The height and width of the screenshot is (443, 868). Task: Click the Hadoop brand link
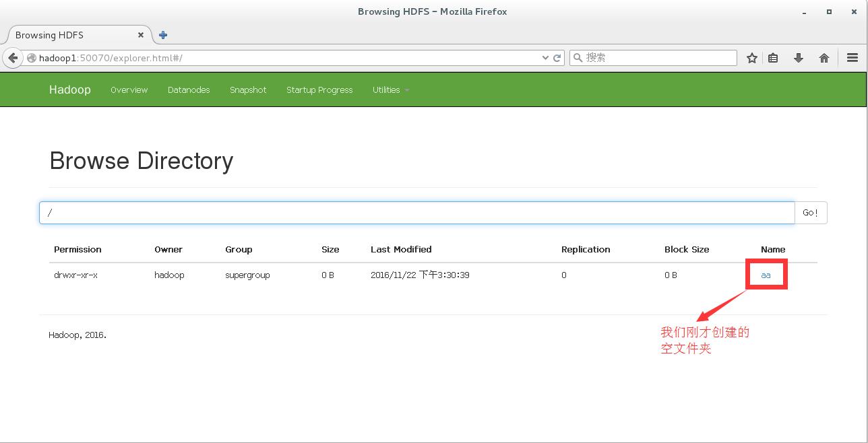point(70,90)
